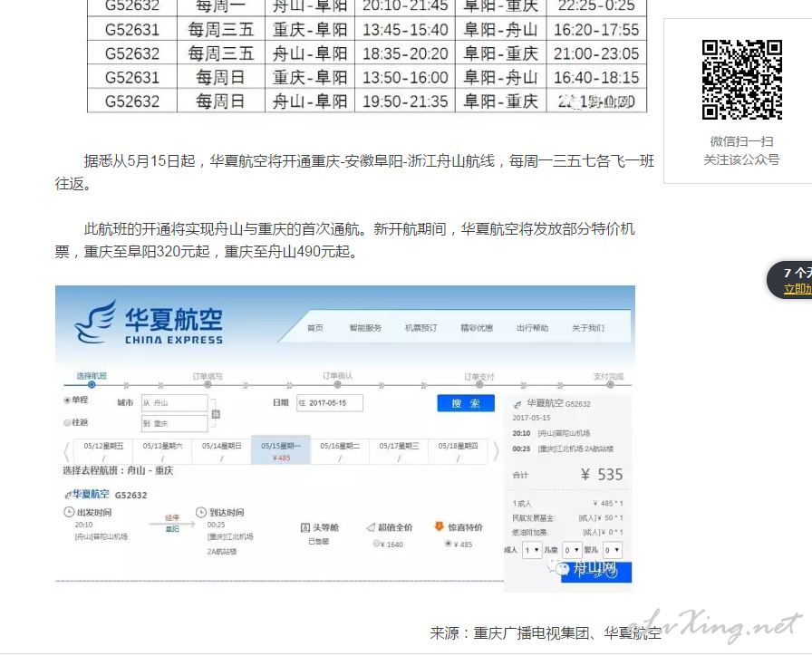
Task: Click the table cell 16:20-17:55
Action: tap(596, 30)
